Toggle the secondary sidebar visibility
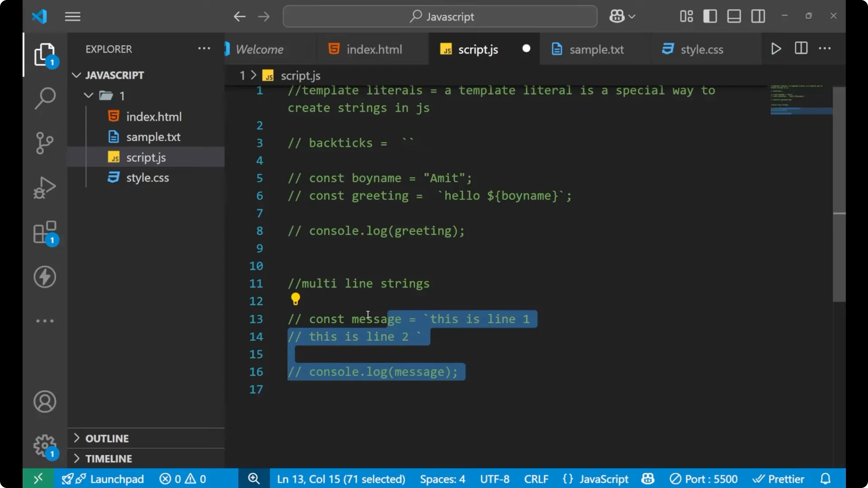Image resolution: width=868 pixels, height=488 pixels. coord(758,16)
